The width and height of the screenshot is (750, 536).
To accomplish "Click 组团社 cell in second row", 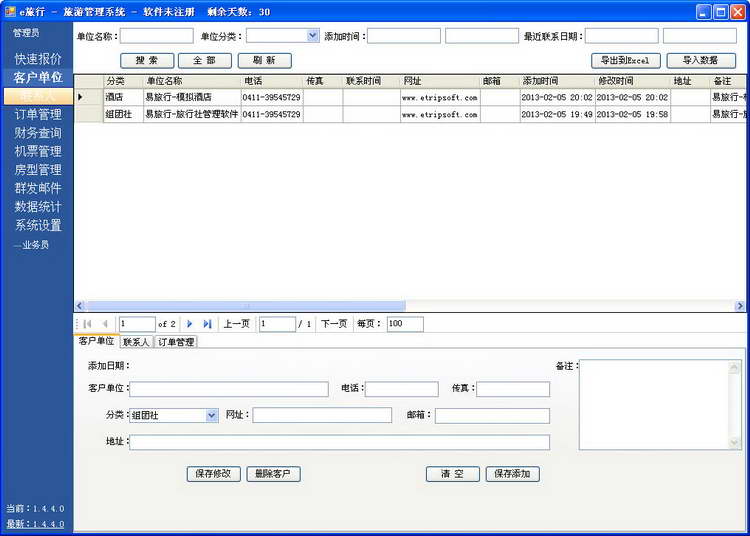I will (123, 114).
